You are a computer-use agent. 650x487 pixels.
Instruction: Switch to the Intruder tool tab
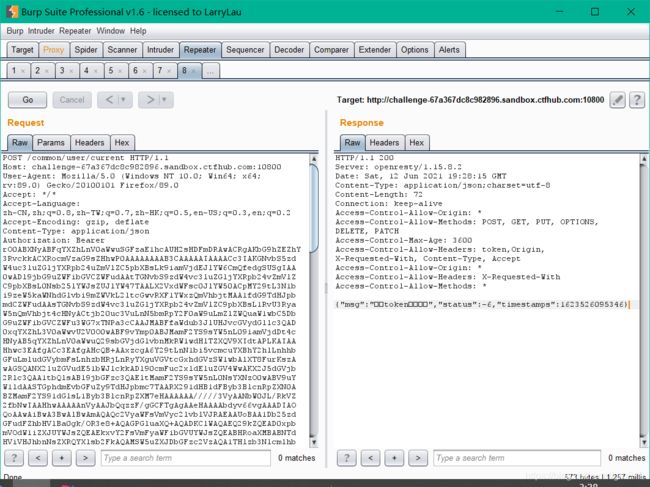tap(160, 50)
